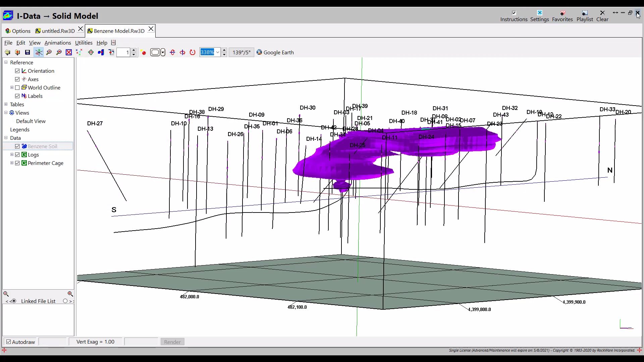
Task: Click the save disk icon
Action: pyautogui.click(x=28, y=52)
